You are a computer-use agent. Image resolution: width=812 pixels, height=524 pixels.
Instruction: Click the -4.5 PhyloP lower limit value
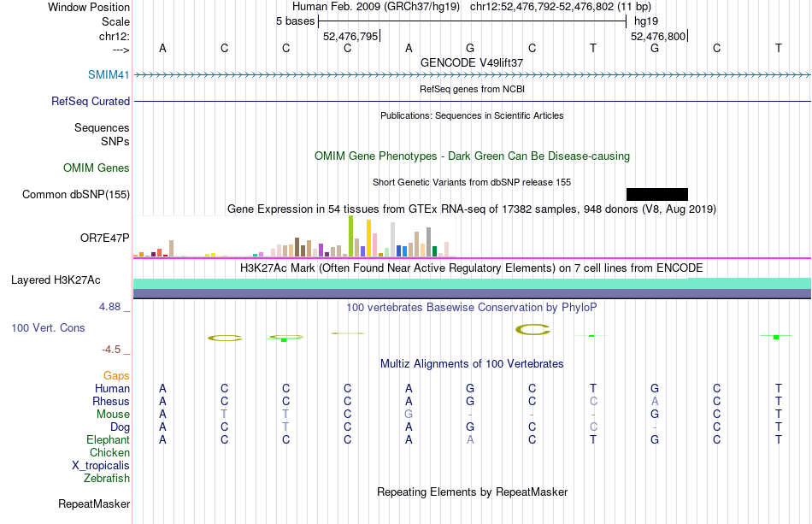pyautogui.click(x=111, y=350)
